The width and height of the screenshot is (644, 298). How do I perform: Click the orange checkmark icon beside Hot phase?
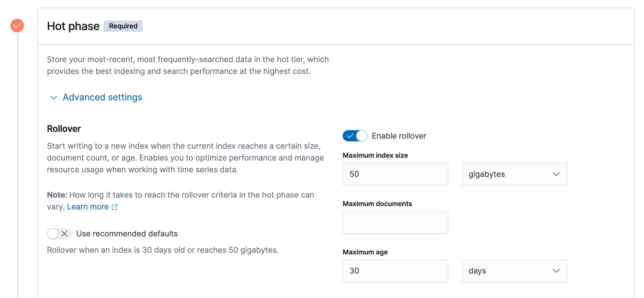click(x=17, y=26)
